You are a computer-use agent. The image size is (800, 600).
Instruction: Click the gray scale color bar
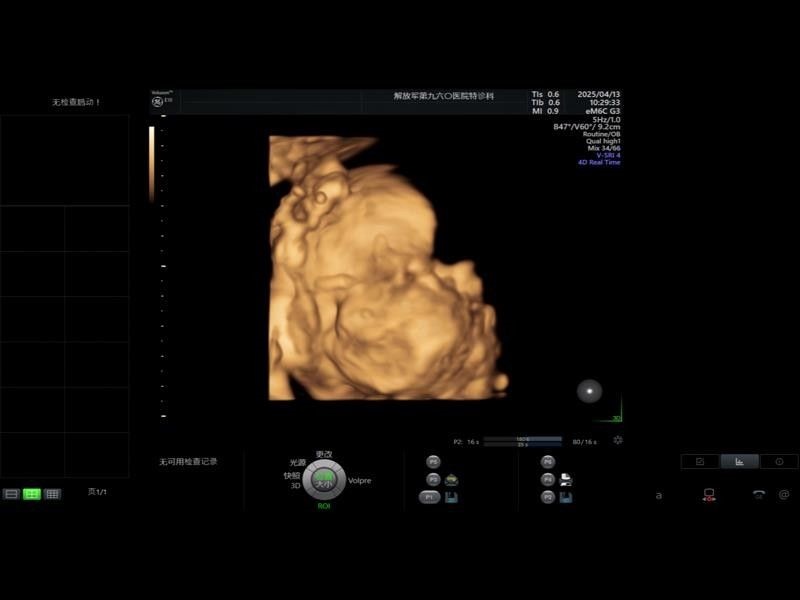click(x=152, y=164)
